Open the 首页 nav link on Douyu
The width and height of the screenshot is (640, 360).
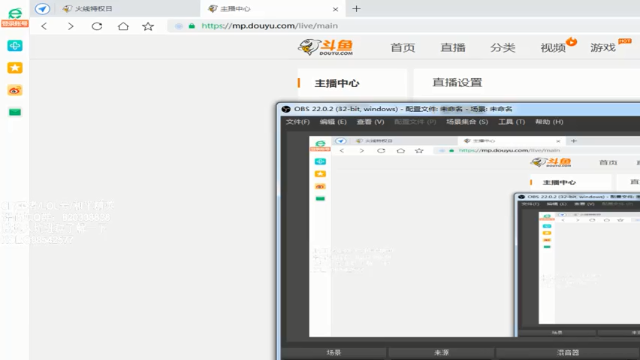pyautogui.click(x=402, y=48)
